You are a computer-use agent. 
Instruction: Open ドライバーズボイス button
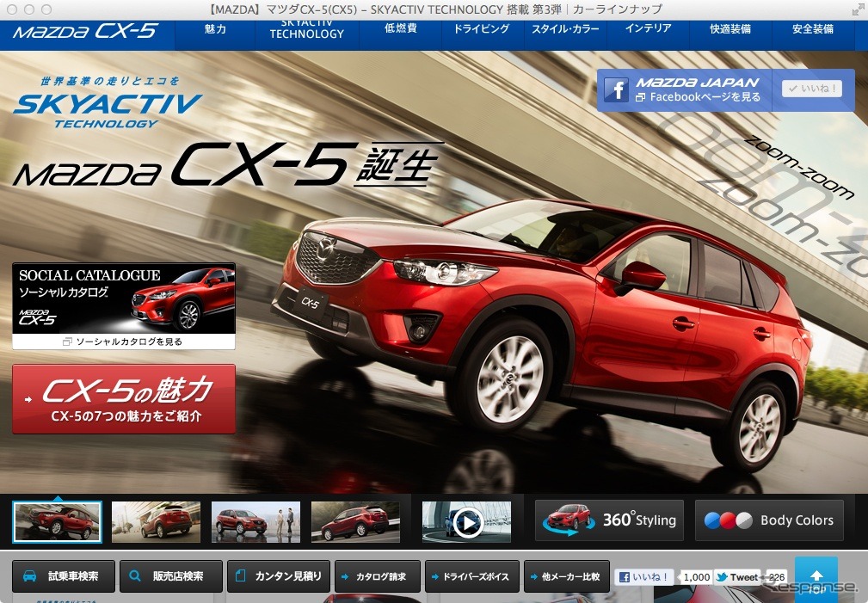tap(472, 576)
